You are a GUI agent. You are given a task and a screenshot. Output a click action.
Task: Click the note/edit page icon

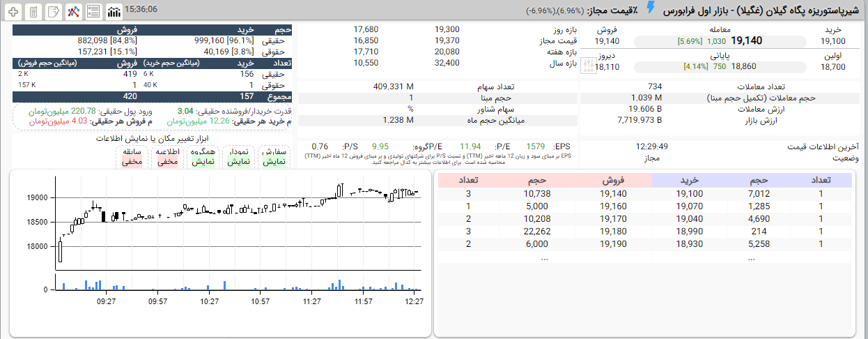click(x=53, y=12)
